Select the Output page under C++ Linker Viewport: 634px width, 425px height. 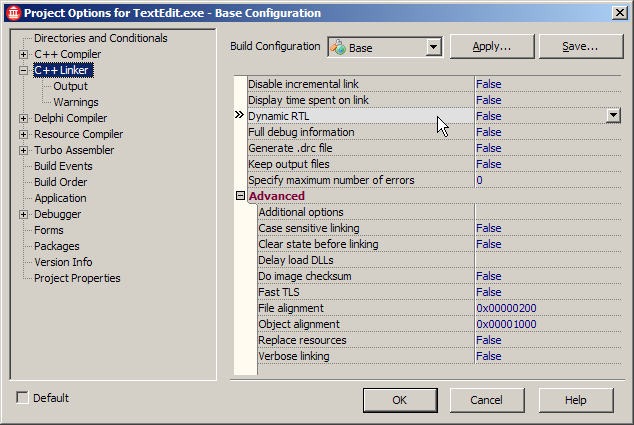coord(70,86)
